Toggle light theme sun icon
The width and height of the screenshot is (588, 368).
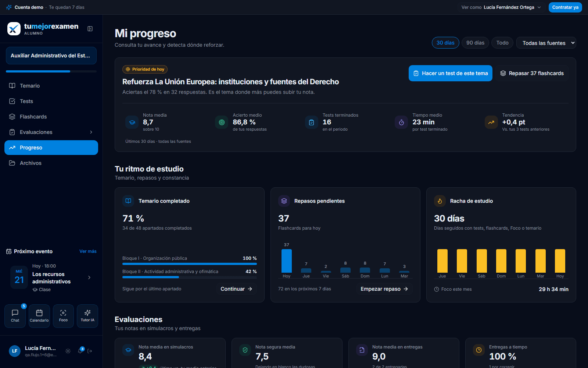68,351
